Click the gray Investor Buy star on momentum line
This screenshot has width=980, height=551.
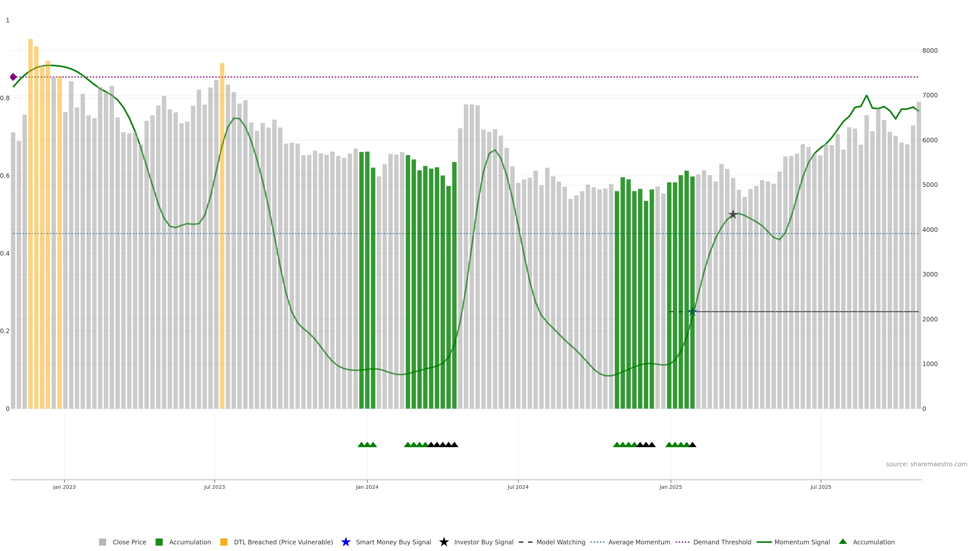pos(733,215)
